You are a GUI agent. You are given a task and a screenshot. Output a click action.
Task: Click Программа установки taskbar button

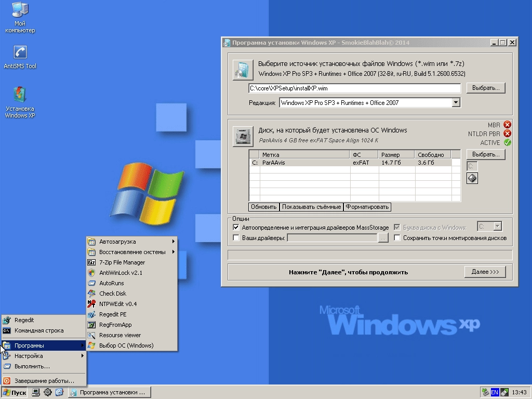110,393
